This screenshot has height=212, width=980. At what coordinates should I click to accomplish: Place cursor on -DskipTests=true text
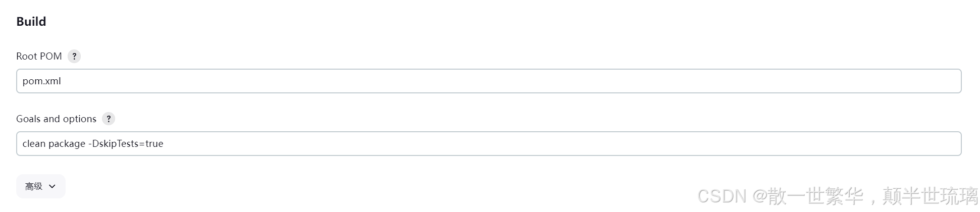click(x=126, y=144)
